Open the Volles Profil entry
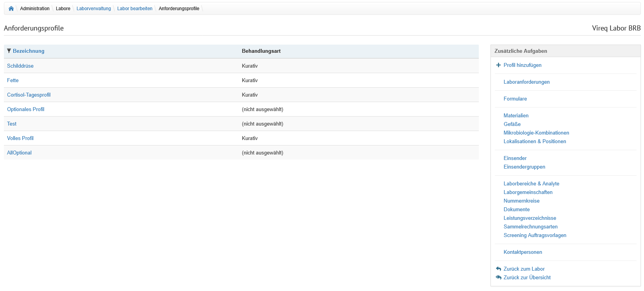The height and width of the screenshot is (291, 644). tap(20, 138)
